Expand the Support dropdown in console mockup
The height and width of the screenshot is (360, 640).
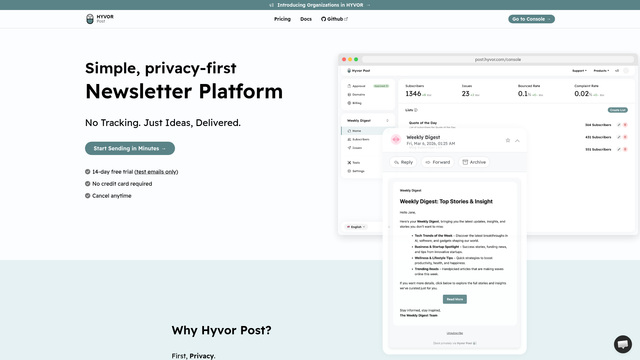[x=579, y=71]
